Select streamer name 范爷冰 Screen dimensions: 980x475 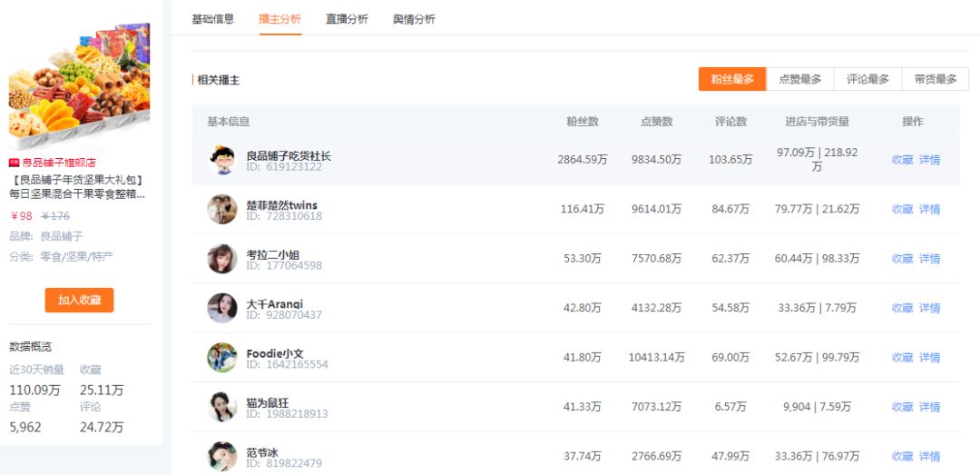pos(262,452)
